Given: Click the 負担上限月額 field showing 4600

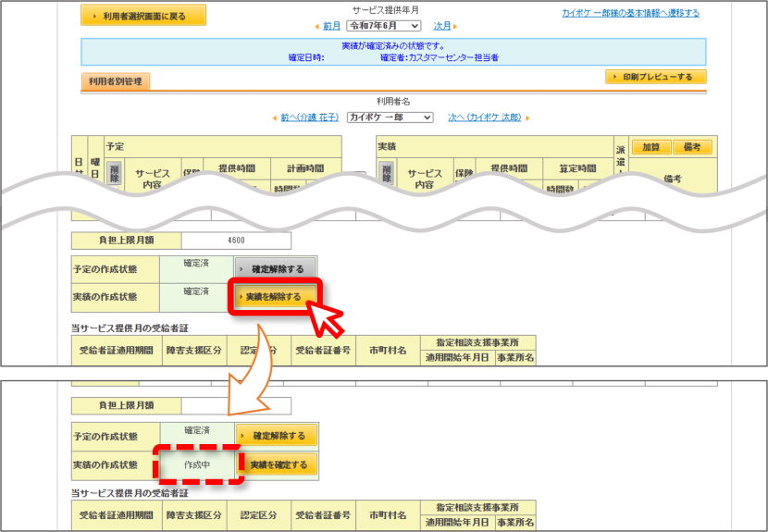Looking at the screenshot, I should (236, 241).
